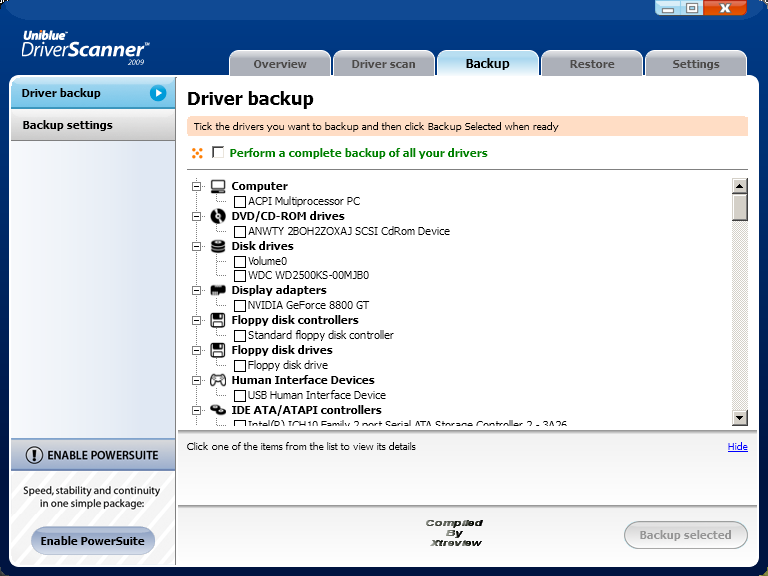This screenshot has height=576, width=768.
Task: Click the DVD/CD-ROM drives disc icon
Action: (218, 216)
